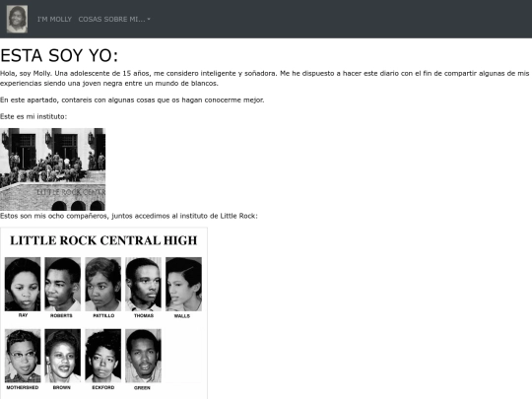Click the MOTHERSHED name caption
Screen dimensions: 532x399
(23, 387)
